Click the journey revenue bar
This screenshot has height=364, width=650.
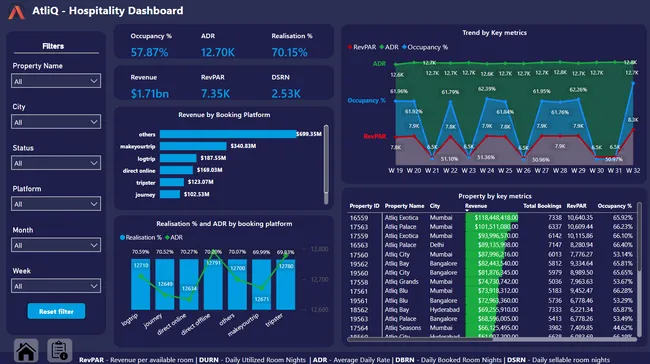pos(170,194)
